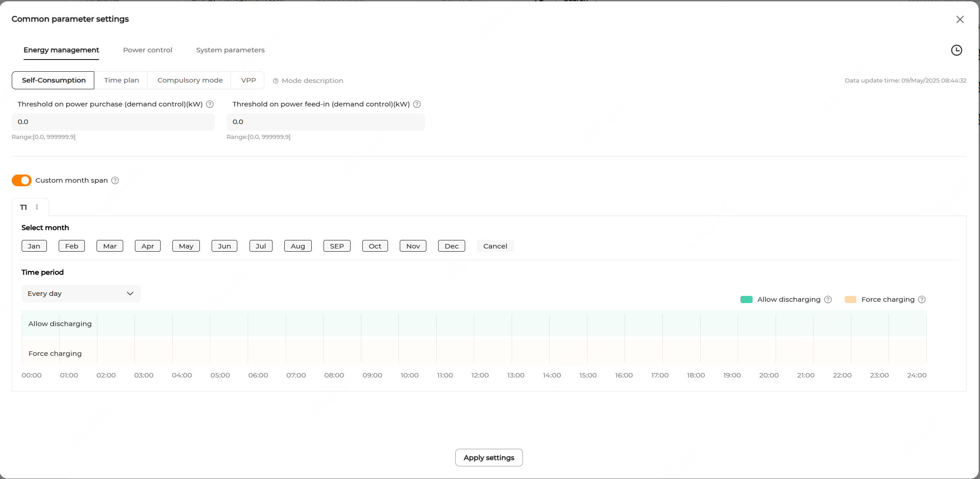Click the Apply settings button
The width and height of the screenshot is (980, 479).
point(489,457)
